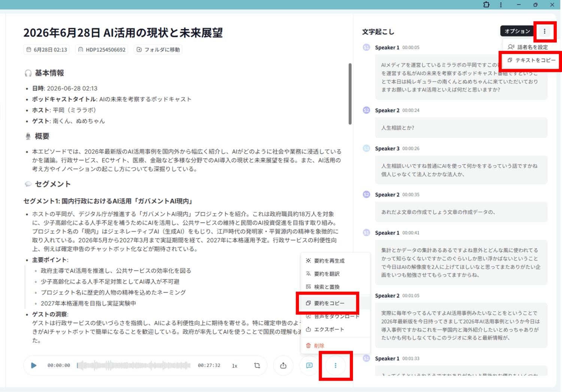Click the calendar icon in date tag
The height and width of the screenshot is (392, 562).
point(28,49)
